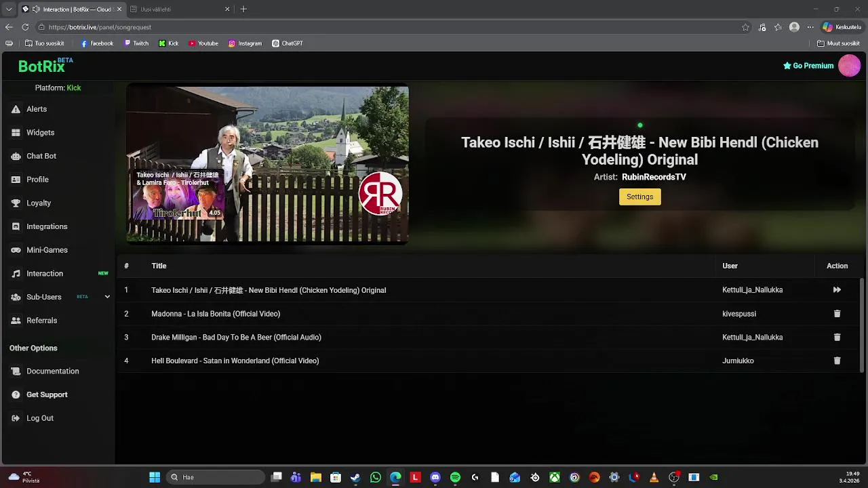Open the Chat Bot robot icon

click(16, 156)
